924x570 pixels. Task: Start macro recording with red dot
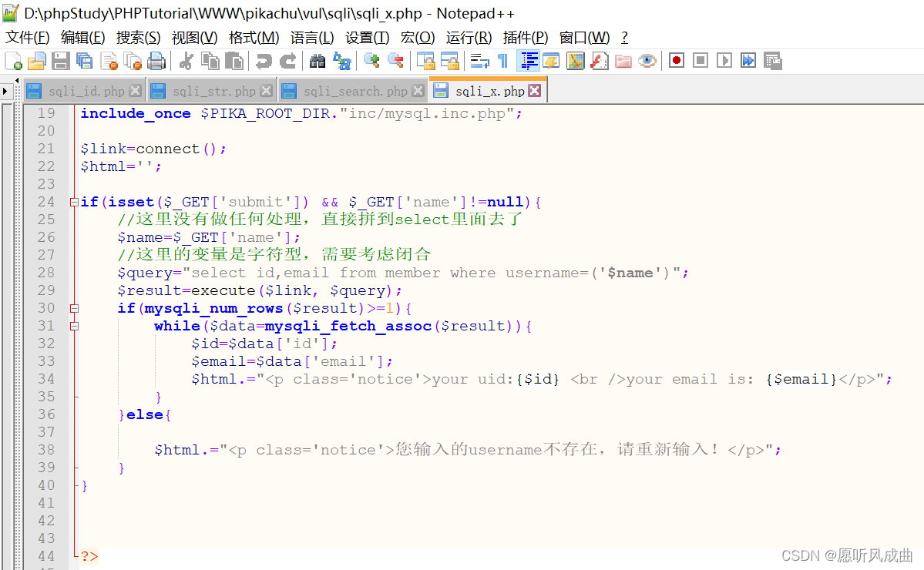[677, 61]
